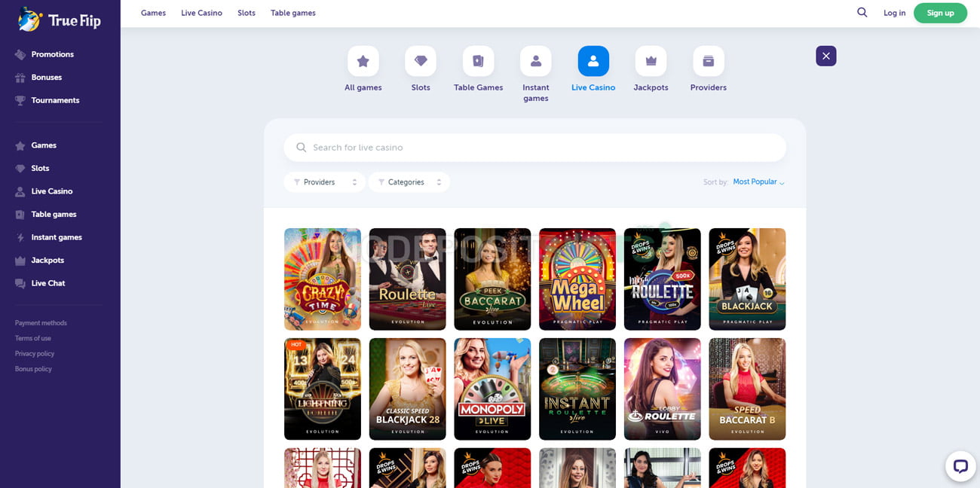Viewport: 980px width, 488px height.
Task: Expand the Categories filter dropdown
Action: [409, 182]
